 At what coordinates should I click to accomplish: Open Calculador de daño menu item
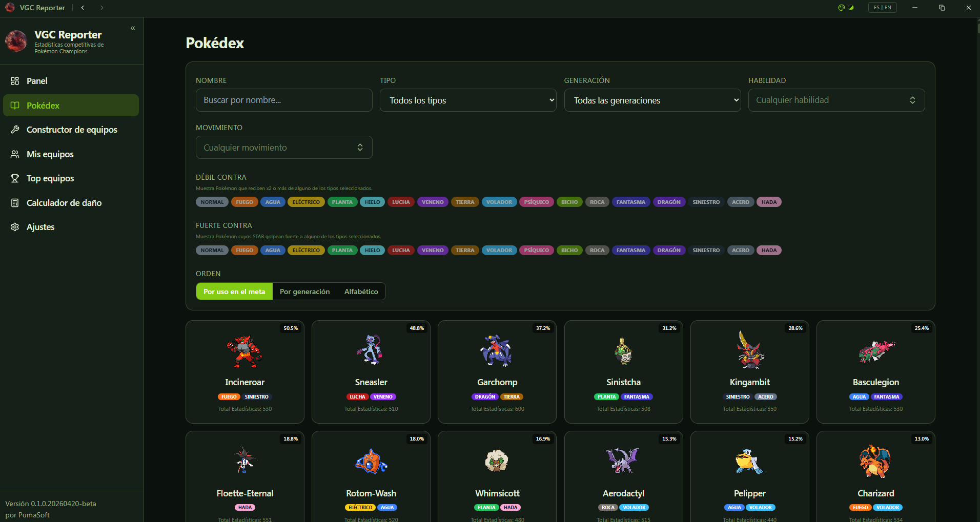pyautogui.click(x=71, y=203)
